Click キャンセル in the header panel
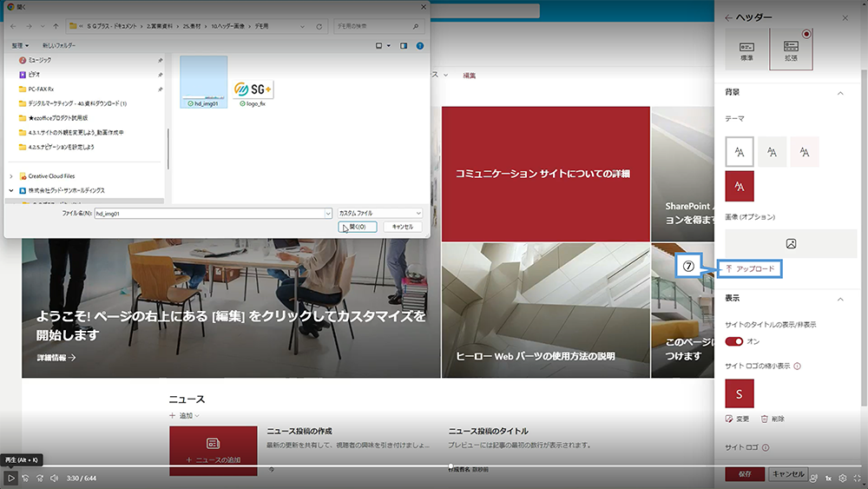 point(788,474)
